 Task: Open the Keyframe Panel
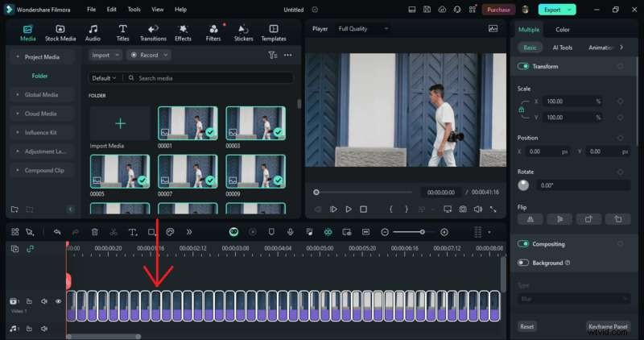608,326
